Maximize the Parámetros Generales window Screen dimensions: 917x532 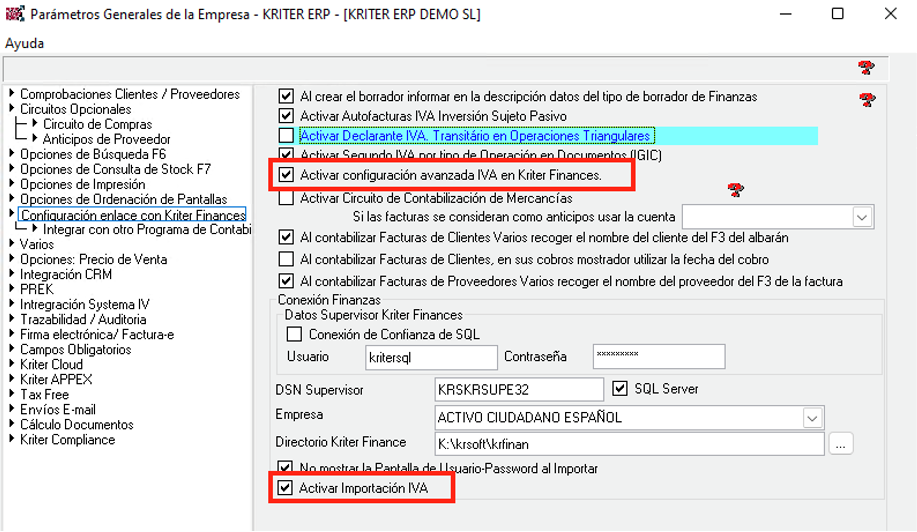[837, 13]
